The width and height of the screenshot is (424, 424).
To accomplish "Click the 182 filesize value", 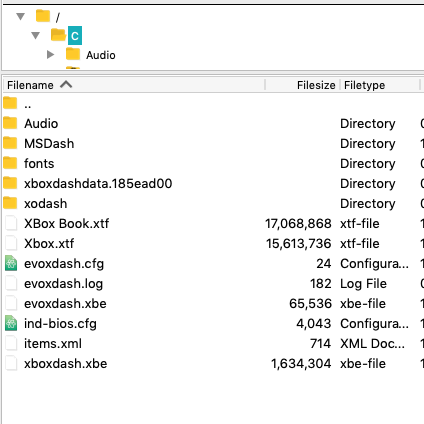I will [321, 284].
